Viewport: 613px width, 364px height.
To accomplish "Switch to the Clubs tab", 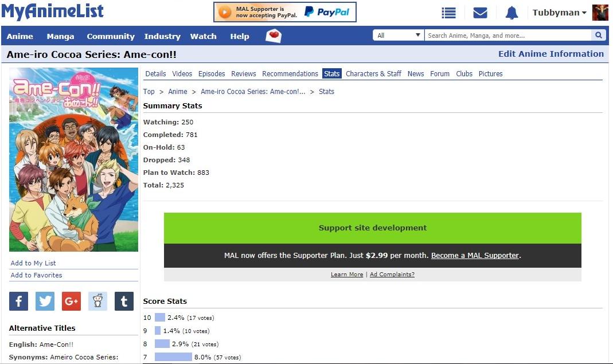I will tap(464, 73).
